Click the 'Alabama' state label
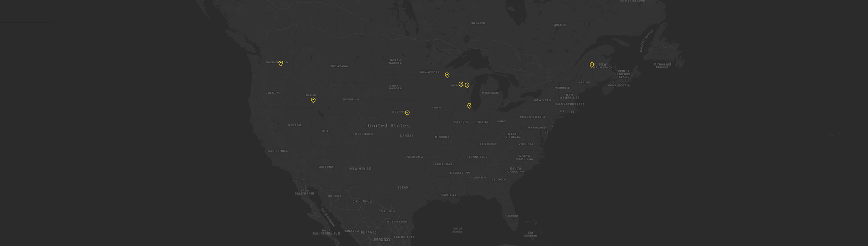Screen dimensions: 868x246 tap(478, 177)
